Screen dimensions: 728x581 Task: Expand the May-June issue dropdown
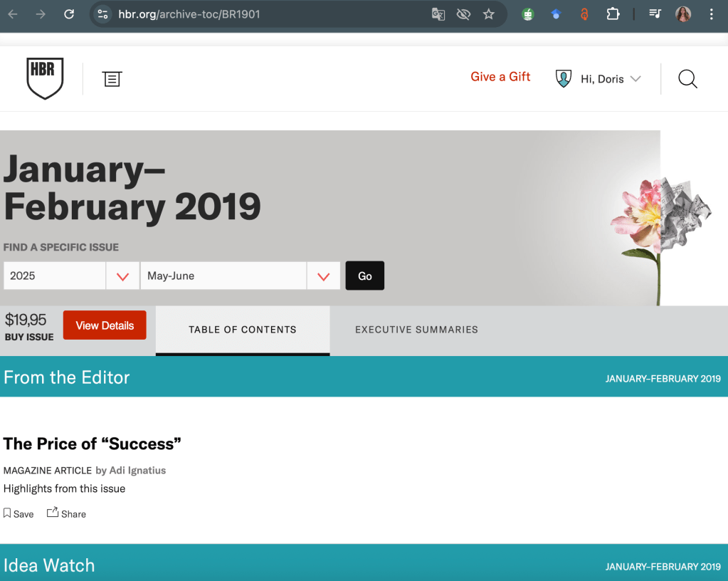(324, 276)
